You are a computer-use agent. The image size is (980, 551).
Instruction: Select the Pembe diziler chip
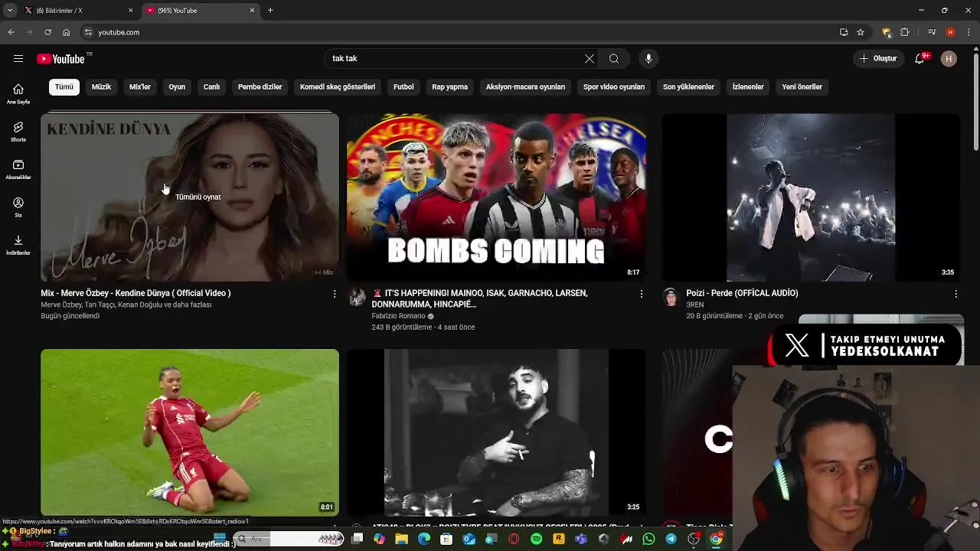tap(260, 86)
